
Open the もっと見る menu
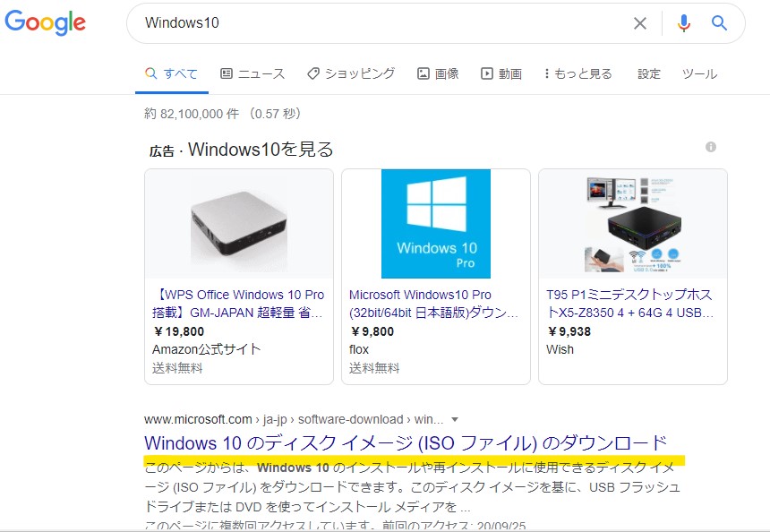tap(578, 73)
